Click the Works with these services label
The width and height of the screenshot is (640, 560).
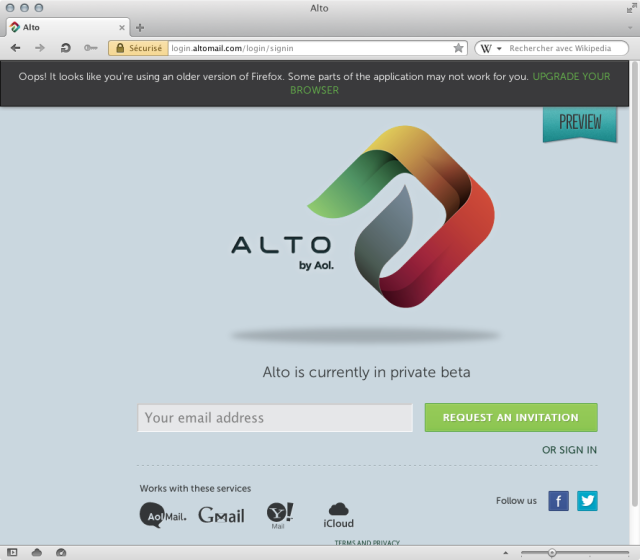195,489
